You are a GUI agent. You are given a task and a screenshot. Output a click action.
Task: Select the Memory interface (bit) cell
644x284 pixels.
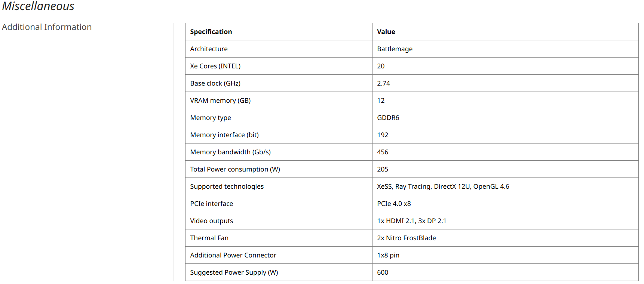coord(224,135)
